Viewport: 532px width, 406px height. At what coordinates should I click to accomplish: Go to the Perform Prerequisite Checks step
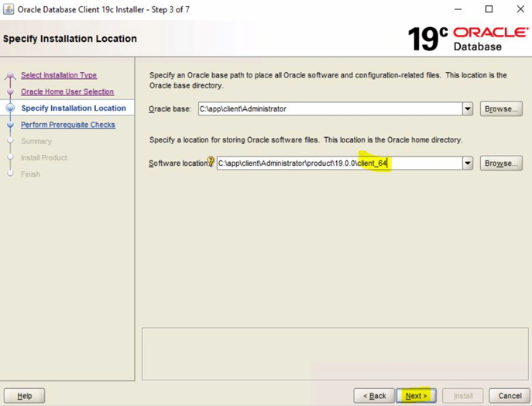click(68, 125)
